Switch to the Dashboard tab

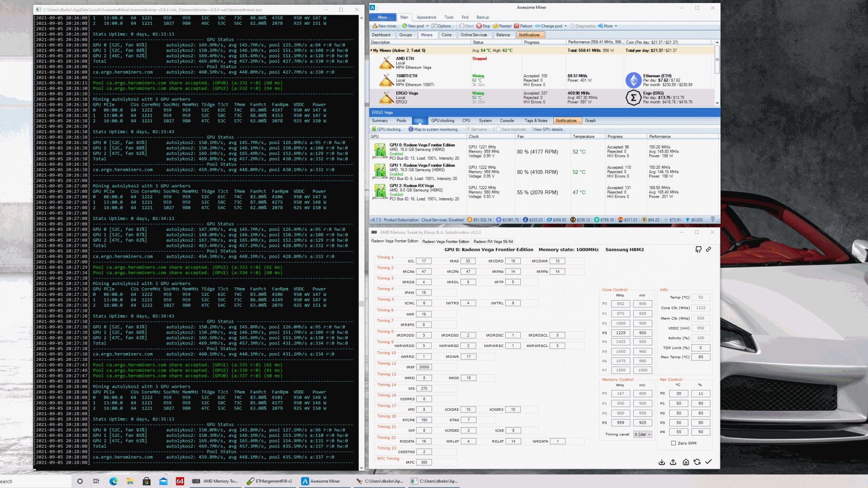[381, 35]
